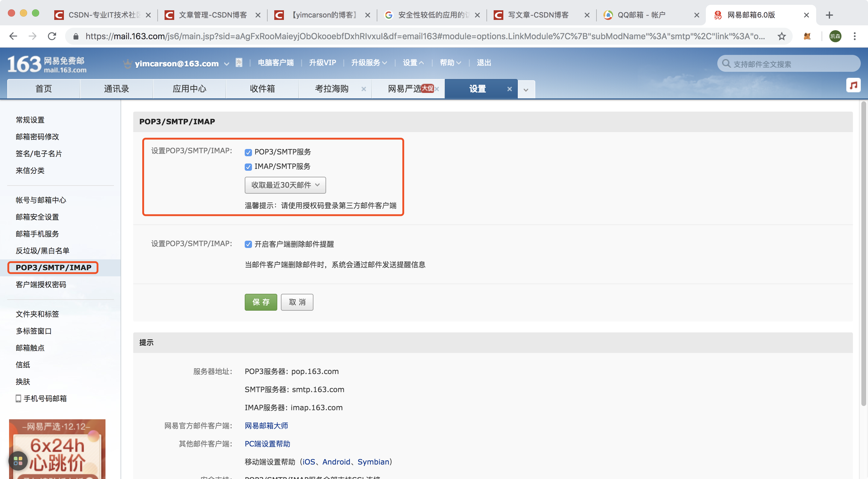Image resolution: width=868 pixels, height=479 pixels.
Task: Expand the more-tabs chevron after 设置 tab
Action: [x=526, y=90]
